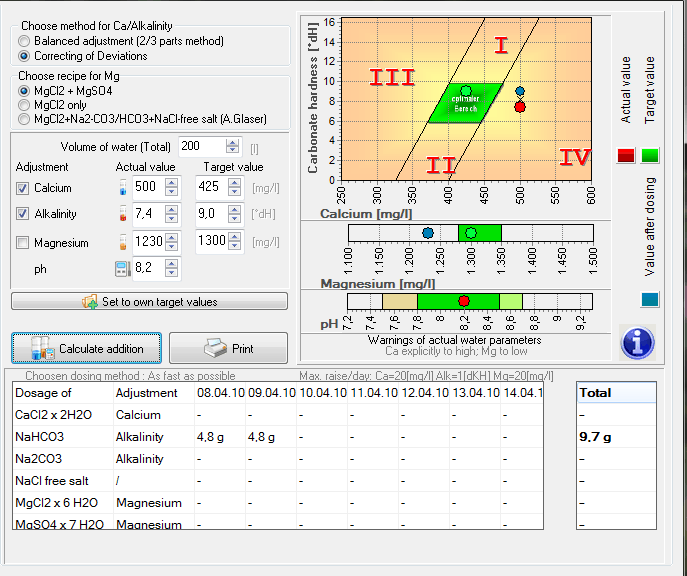Click the Calcium actual value icon

pos(122,187)
